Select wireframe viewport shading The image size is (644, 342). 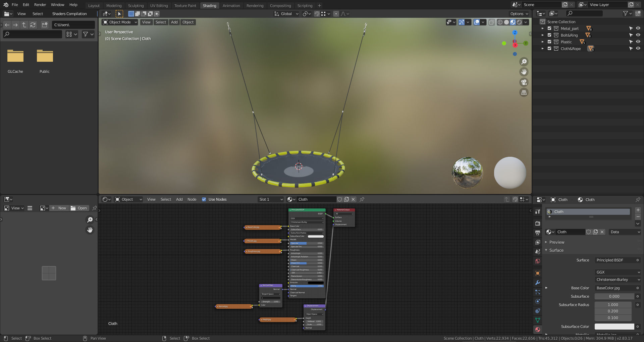click(x=500, y=22)
